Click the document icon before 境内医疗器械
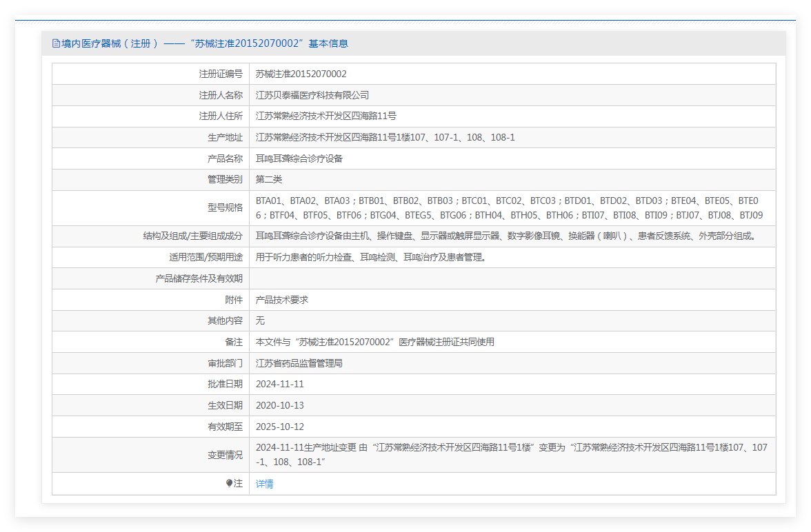Viewport: 811px width, 532px height. click(x=56, y=43)
